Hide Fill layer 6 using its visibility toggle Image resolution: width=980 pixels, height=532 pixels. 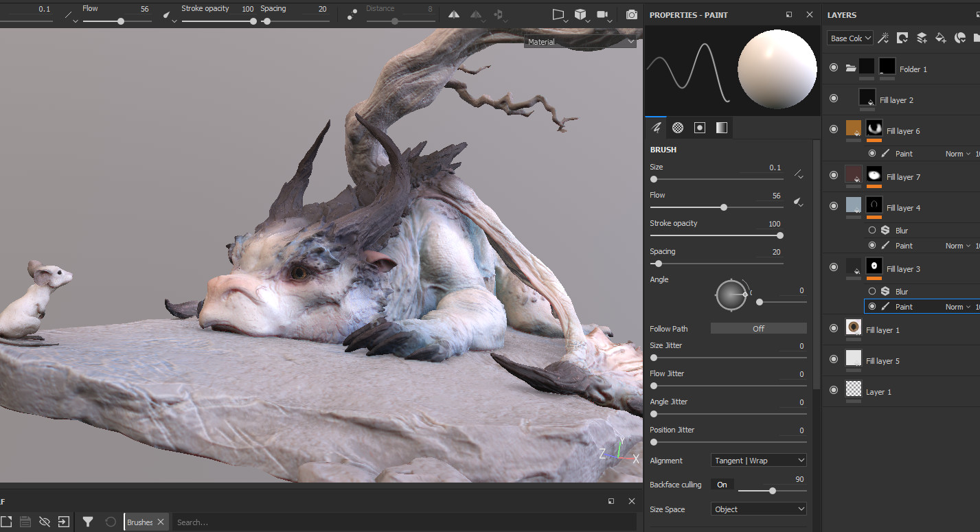pos(833,129)
